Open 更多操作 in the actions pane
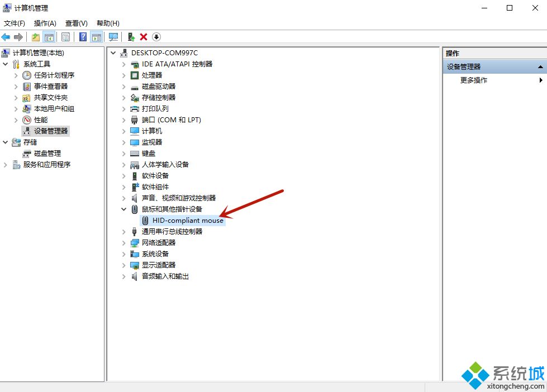 click(x=474, y=80)
